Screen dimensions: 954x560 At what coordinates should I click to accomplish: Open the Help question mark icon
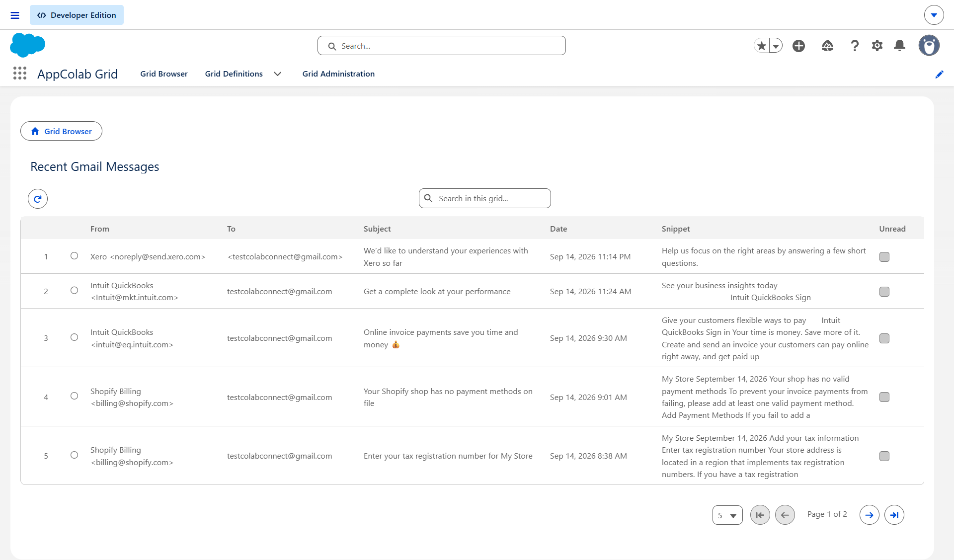pos(855,46)
